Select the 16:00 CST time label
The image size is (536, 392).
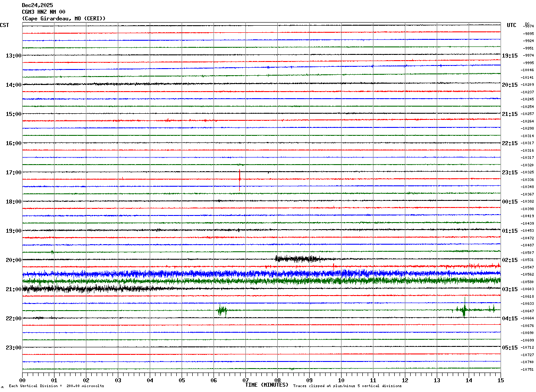tap(14, 143)
